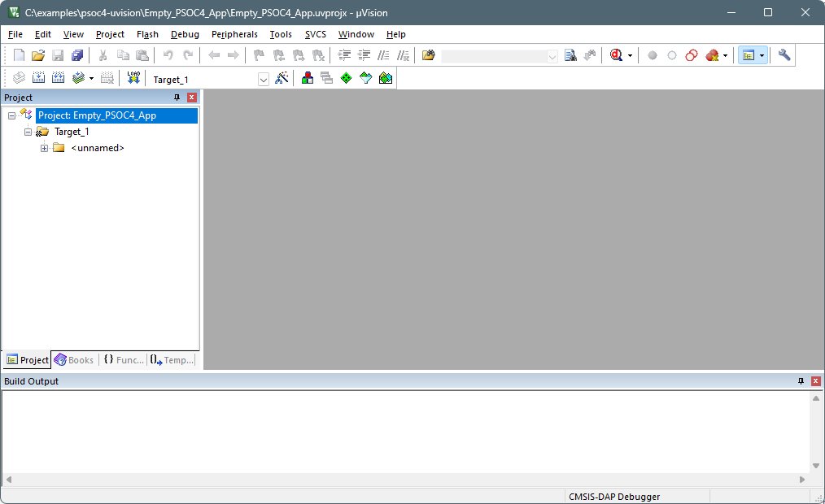Expand the <unnamed> folder tree node
825x504 pixels.
pyautogui.click(x=45, y=148)
